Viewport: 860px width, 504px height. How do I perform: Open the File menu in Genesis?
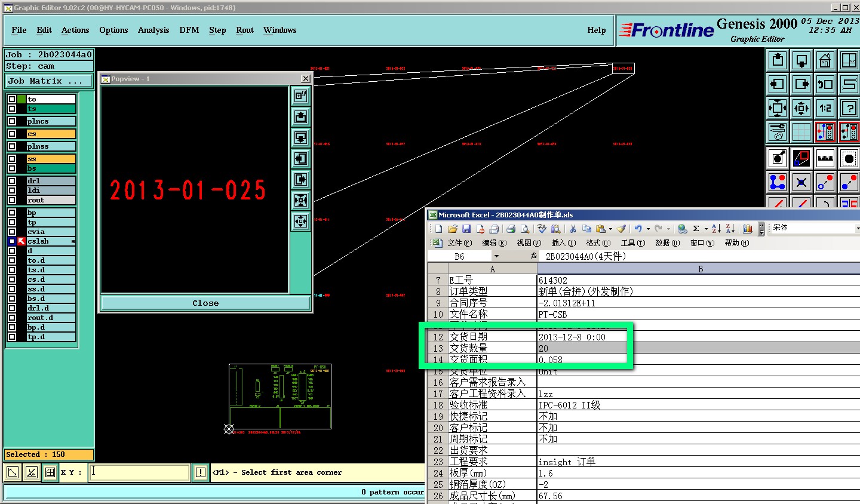pos(19,30)
